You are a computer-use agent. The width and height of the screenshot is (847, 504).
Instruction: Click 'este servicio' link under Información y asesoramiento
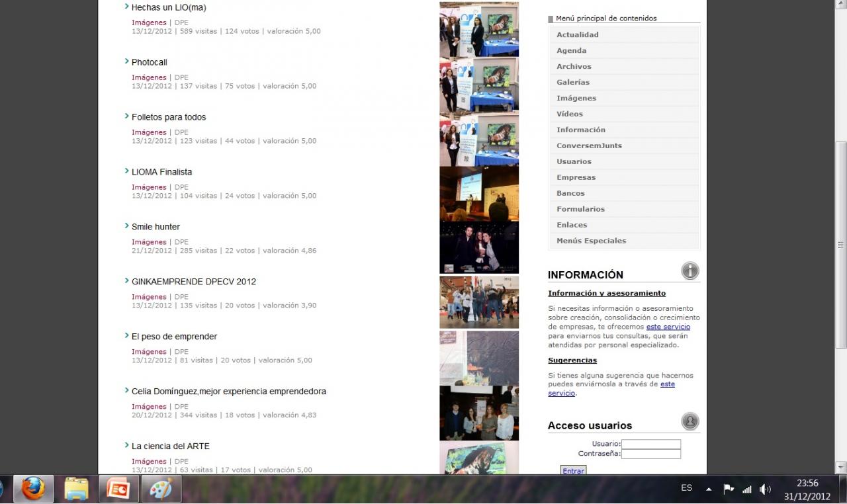pos(668,327)
